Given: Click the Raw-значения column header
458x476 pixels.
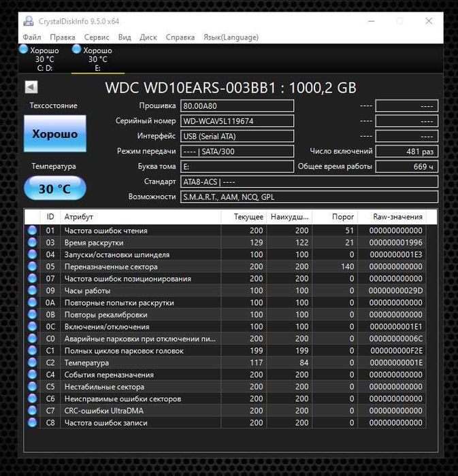Looking at the screenshot, I should click(392, 217).
